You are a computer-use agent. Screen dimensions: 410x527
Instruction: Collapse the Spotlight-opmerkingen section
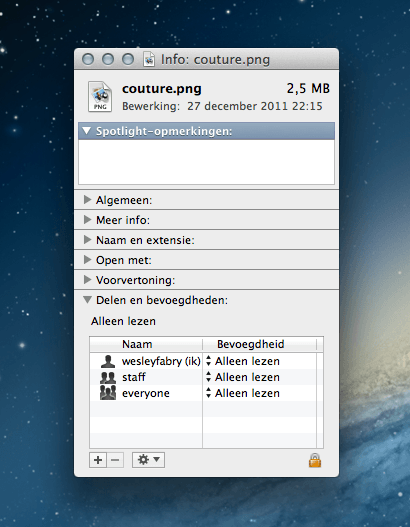click(x=87, y=131)
